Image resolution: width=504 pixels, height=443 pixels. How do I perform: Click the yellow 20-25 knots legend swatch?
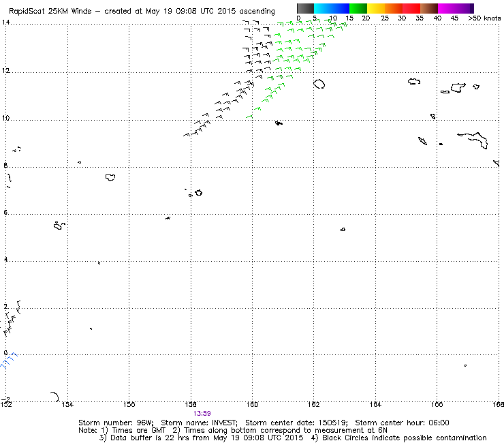click(x=376, y=8)
